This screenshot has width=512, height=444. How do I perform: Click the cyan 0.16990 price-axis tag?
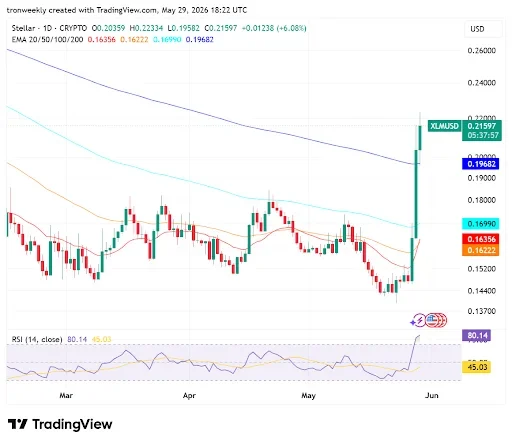coord(480,224)
